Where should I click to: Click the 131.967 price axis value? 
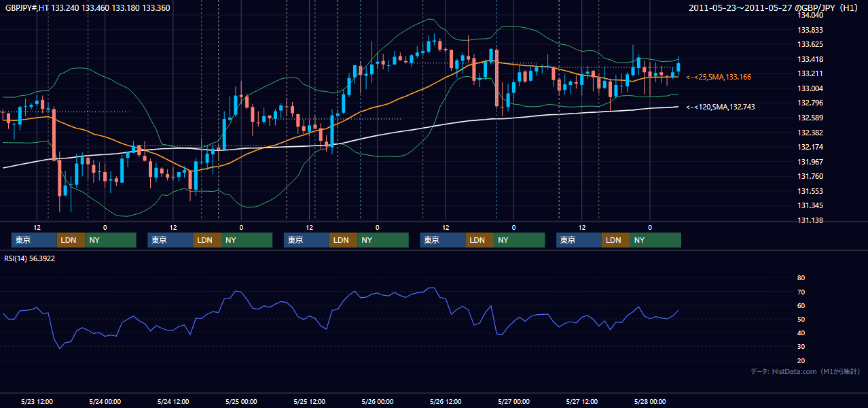point(811,162)
